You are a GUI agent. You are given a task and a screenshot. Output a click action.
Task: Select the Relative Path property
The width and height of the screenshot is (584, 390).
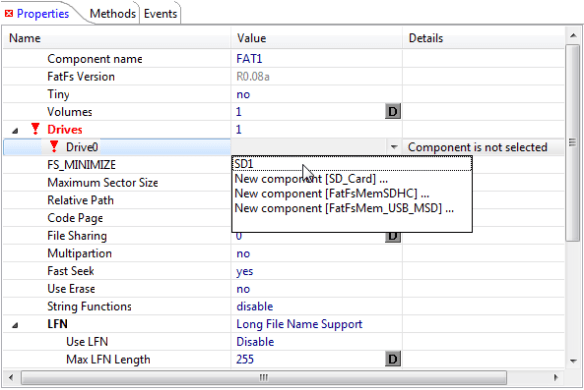80,200
